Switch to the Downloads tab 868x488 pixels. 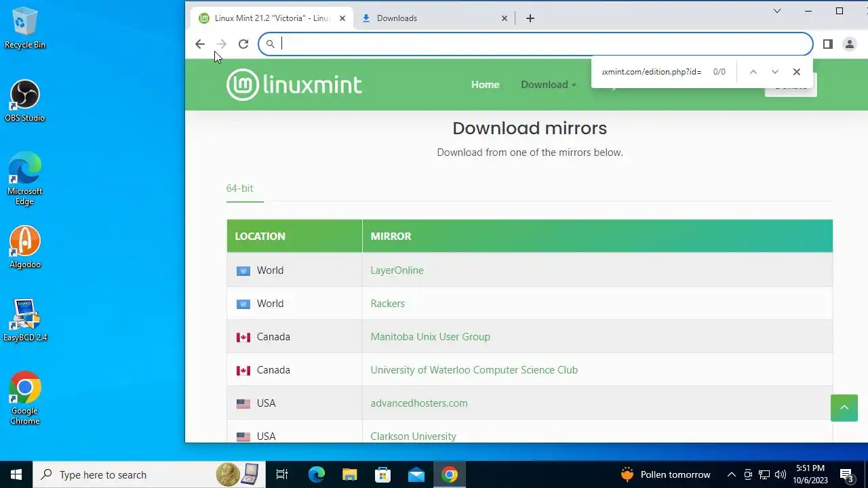(434, 18)
